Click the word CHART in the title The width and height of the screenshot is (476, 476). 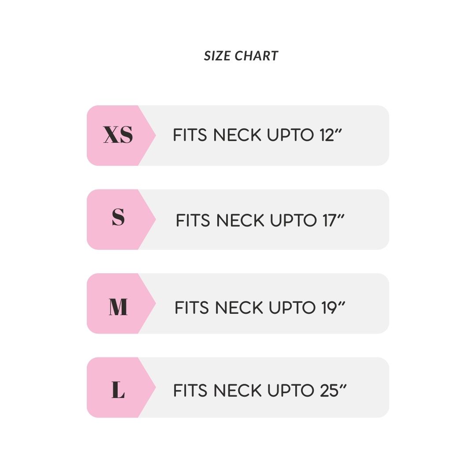pyautogui.click(x=257, y=56)
